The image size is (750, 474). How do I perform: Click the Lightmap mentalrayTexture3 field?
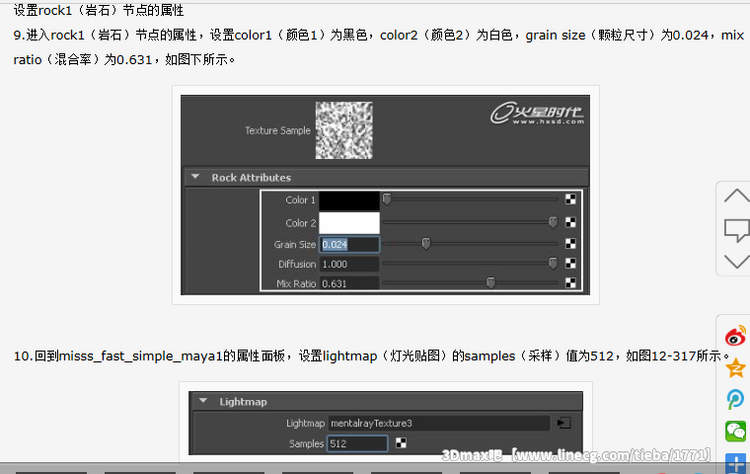[x=439, y=423]
